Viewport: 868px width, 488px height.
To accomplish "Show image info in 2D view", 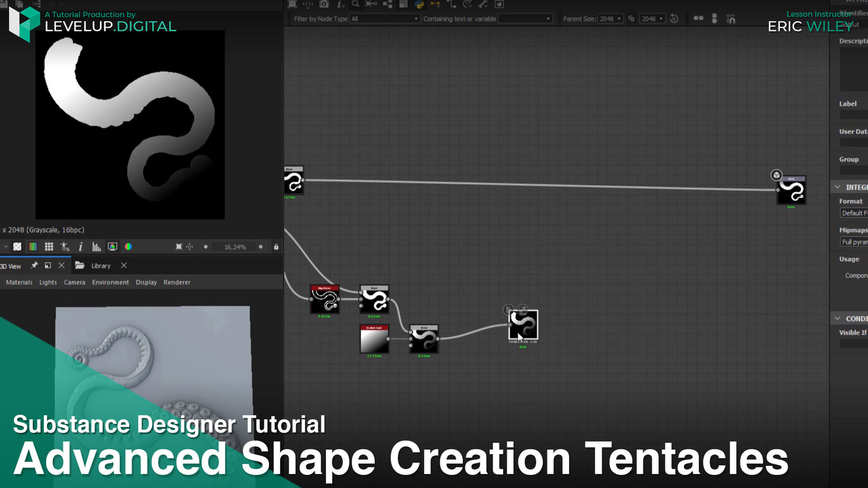I will coord(81,247).
